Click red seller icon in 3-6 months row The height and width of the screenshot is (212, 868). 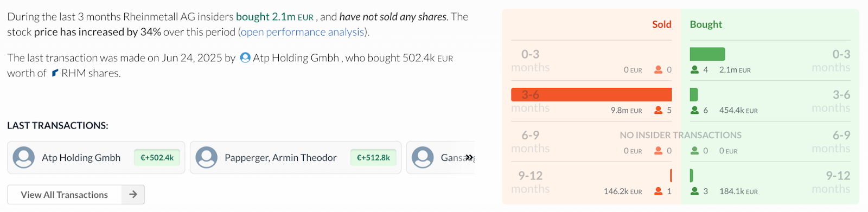659,110
